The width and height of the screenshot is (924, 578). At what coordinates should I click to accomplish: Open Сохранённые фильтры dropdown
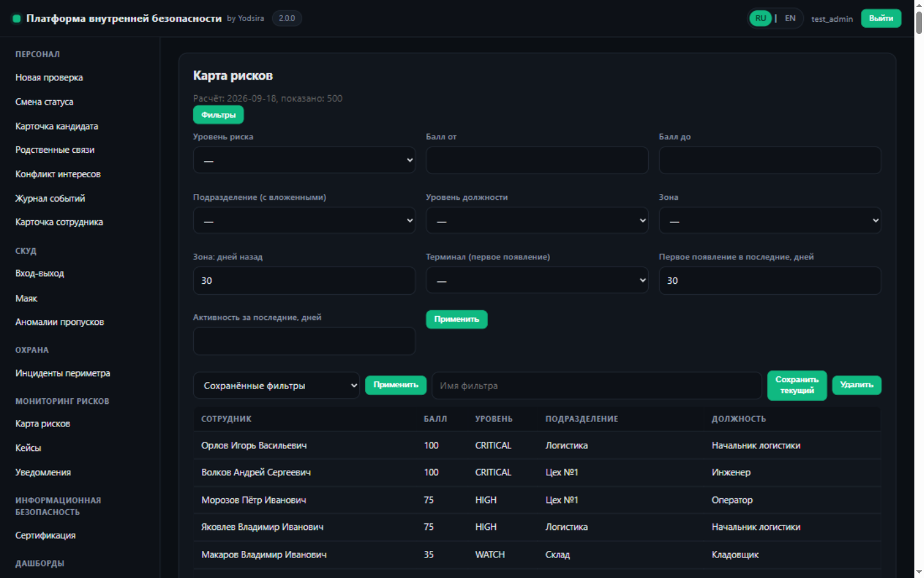(x=277, y=385)
